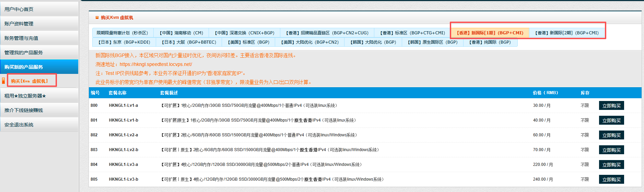Switch to 【中国】湖南移动 (CM) tab

coord(181,33)
